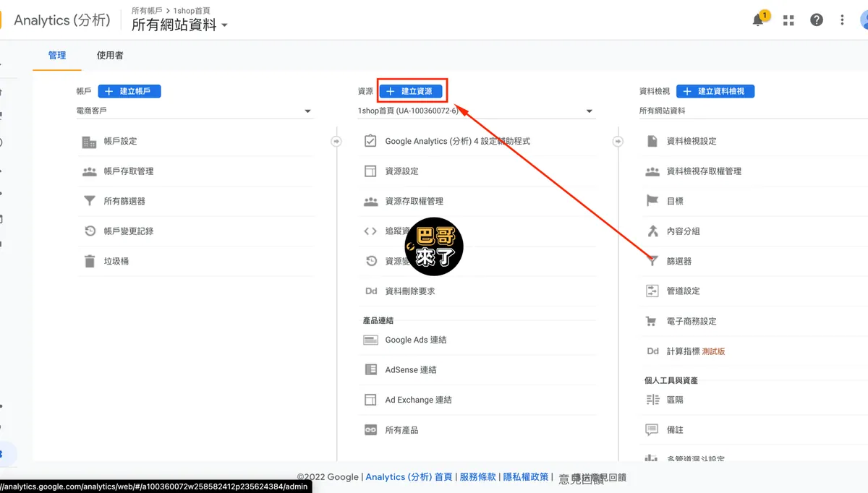The height and width of the screenshot is (493, 868).
Task: Click the 資源存取權管理 people icon
Action: 370,201
